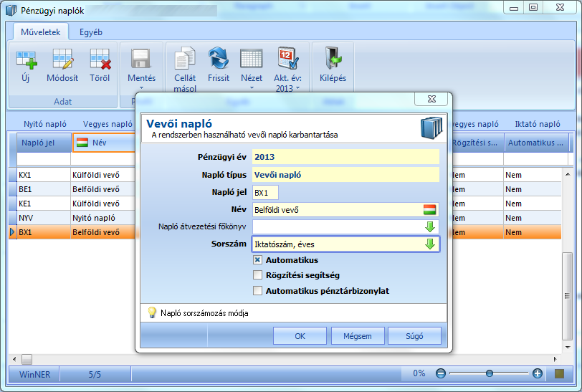Click the horizontal scrollbar thumb
Image resolution: width=582 pixels, height=392 pixels.
tap(27, 359)
